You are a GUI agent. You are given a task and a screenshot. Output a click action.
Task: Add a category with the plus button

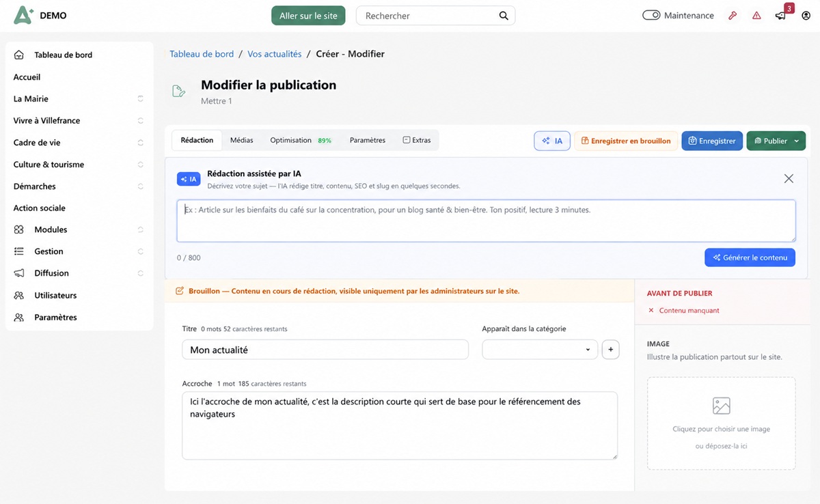click(x=610, y=350)
